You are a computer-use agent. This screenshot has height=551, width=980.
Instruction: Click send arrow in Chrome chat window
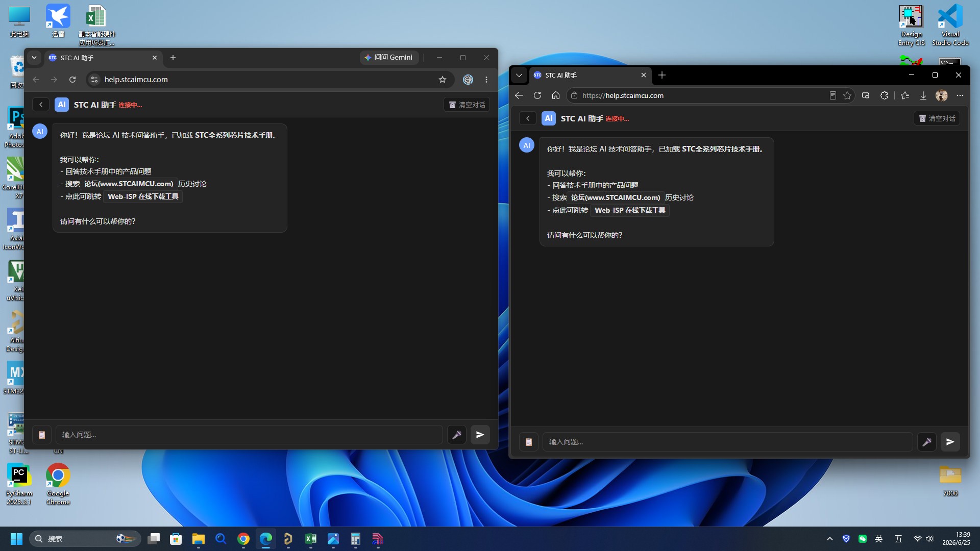coord(480,435)
